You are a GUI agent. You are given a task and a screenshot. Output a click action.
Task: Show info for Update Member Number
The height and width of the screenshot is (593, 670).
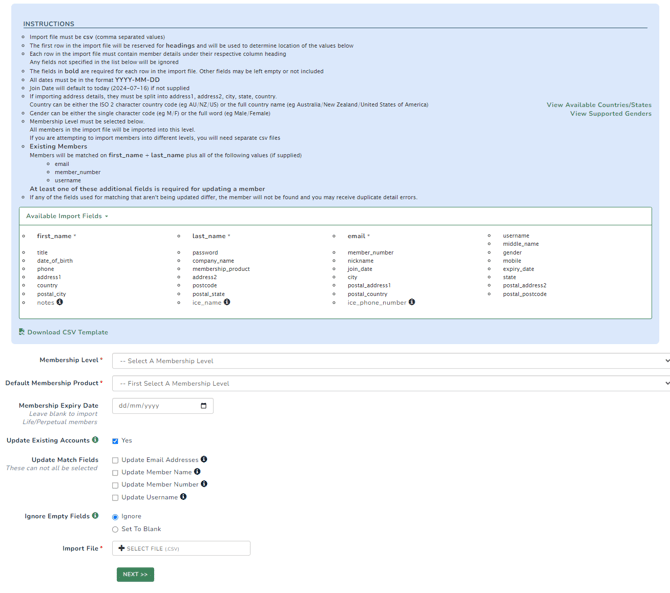point(204,484)
